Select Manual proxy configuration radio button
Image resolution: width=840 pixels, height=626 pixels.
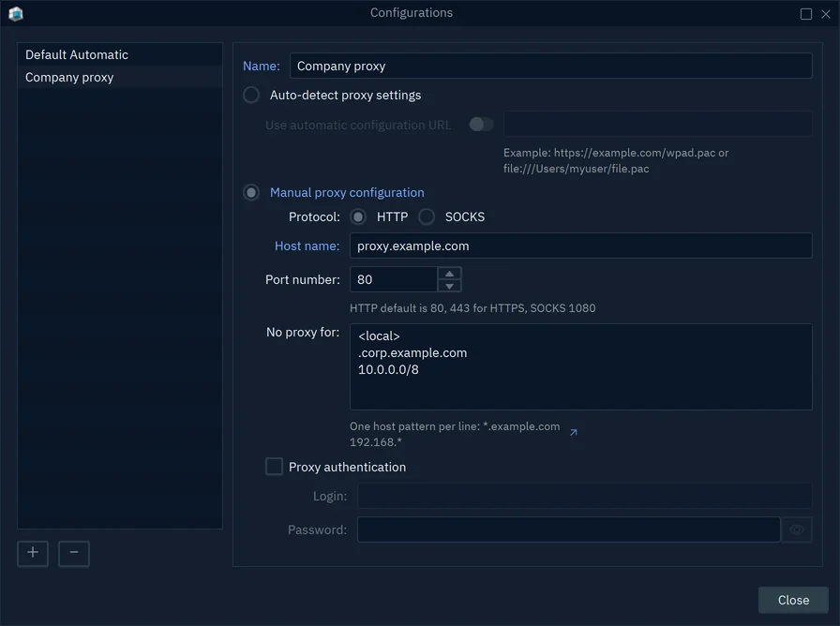point(251,192)
